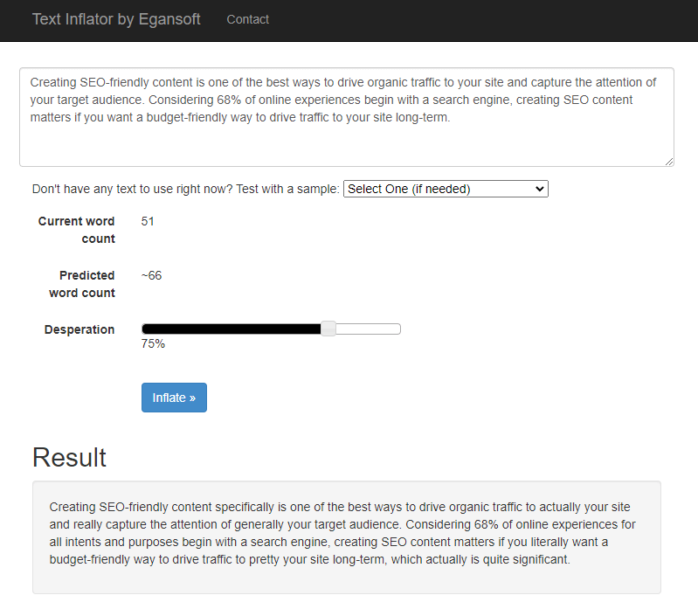The height and width of the screenshot is (616, 698).
Task: Click inside the input text area
Action: pos(347,117)
